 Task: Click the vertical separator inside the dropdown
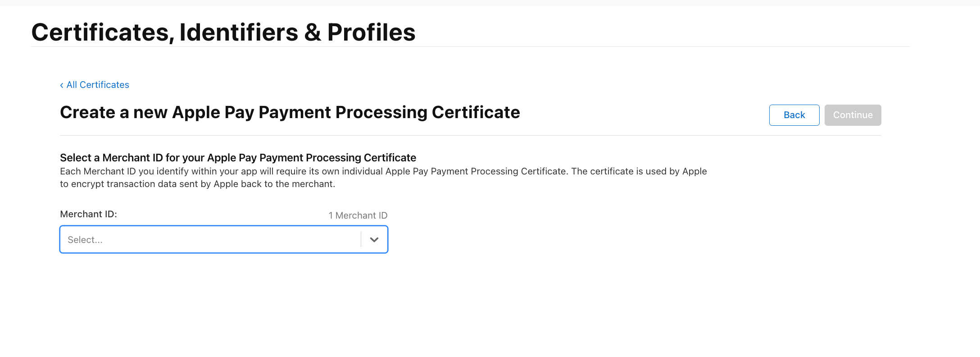[361, 240]
